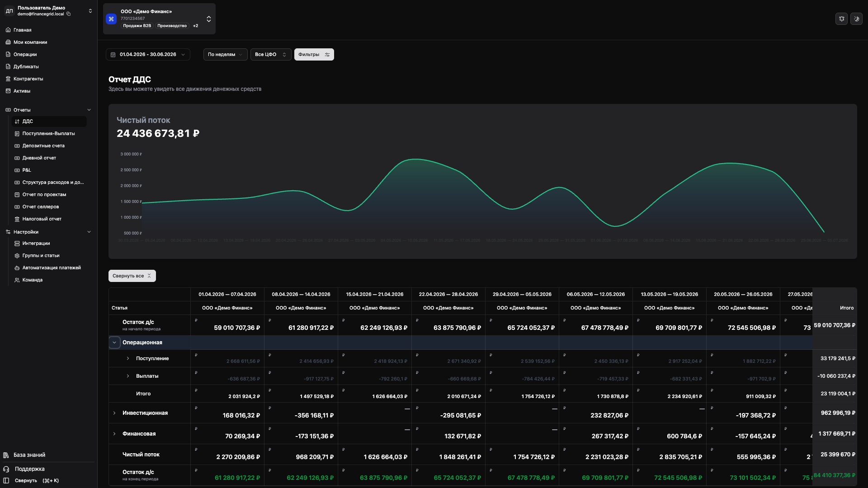Collapse the Операционная section chevron
The height and width of the screenshot is (488, 868).
click(x=114, y=343)
